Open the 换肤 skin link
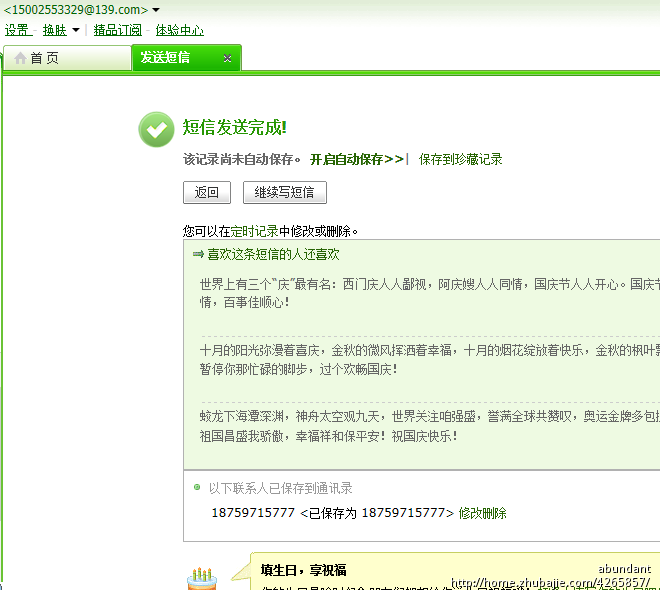This screenshot has height=590, width=660. [55, 30]
